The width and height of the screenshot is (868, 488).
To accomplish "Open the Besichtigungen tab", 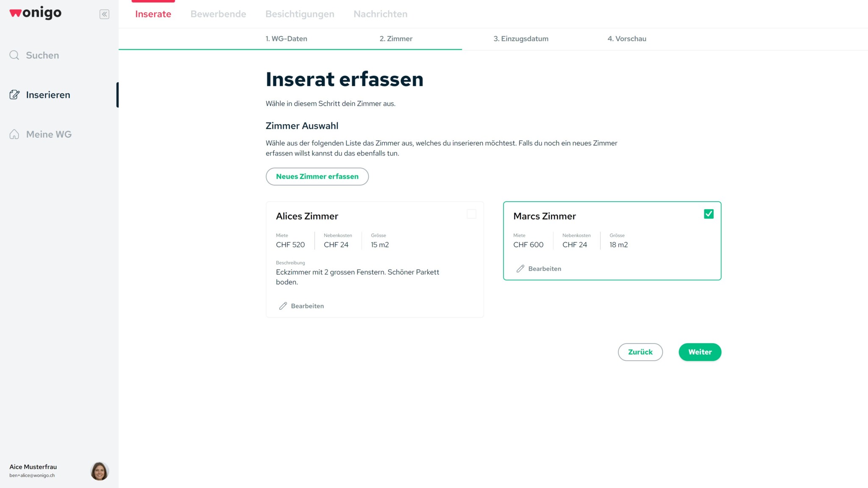I will click(300, 14).
